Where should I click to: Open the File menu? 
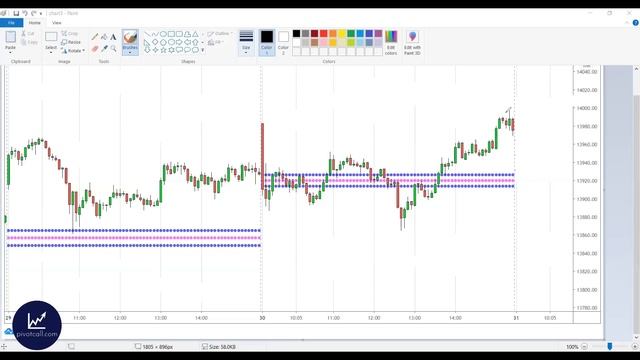(11, 23)
